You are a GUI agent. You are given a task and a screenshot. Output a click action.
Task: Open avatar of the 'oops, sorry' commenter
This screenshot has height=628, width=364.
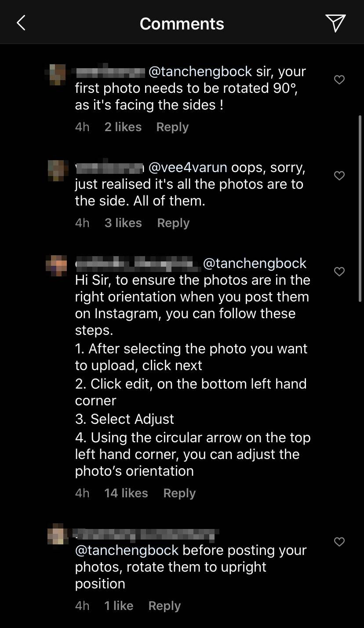pyautogui.click(x=57, y=170)
